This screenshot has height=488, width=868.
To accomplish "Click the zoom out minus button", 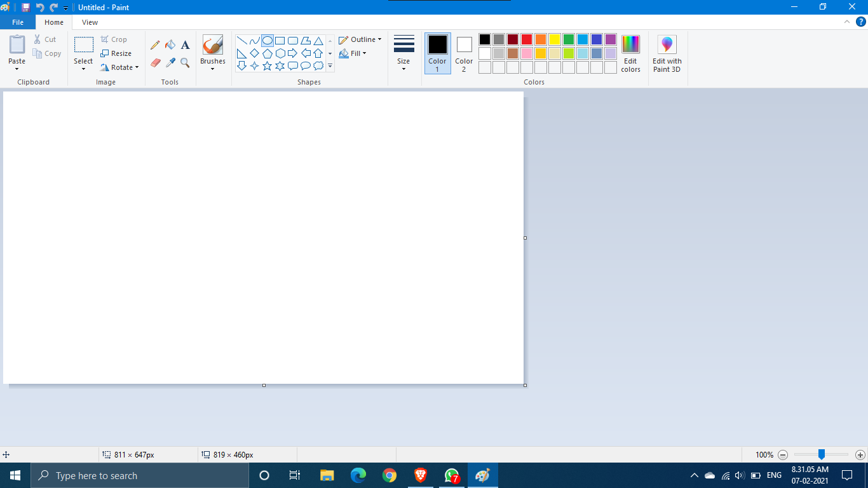I will 783,455.
